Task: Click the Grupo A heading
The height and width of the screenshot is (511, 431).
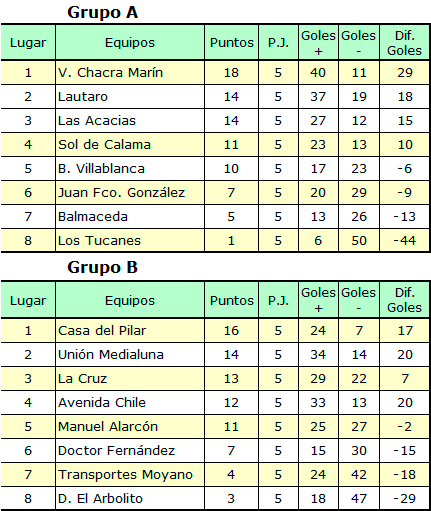Action: (102, 13)
